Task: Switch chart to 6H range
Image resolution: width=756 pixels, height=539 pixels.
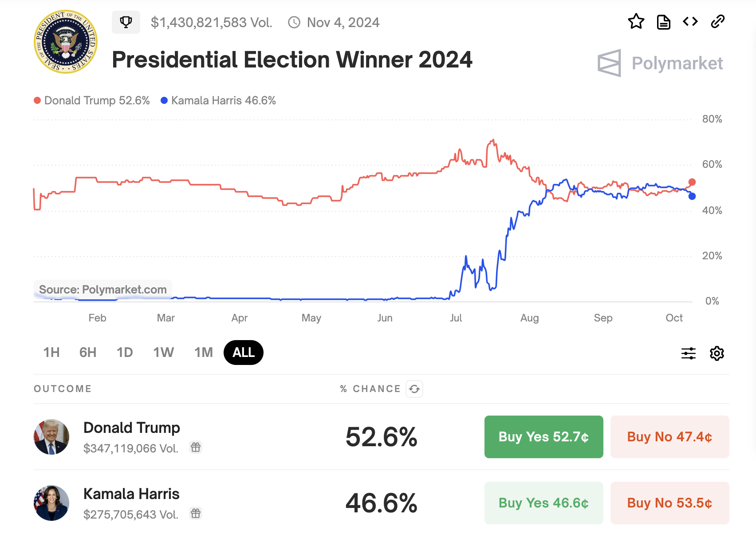Action: click(88, 353)
